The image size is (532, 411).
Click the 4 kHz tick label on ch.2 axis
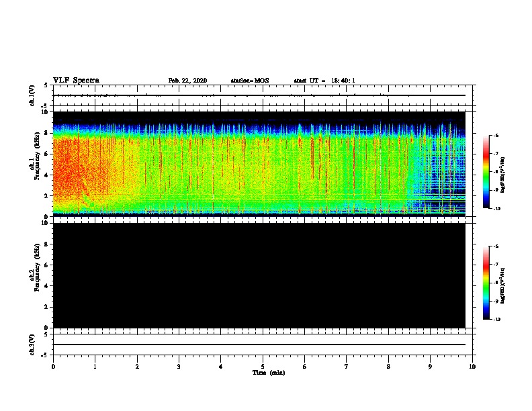point(47,286)
